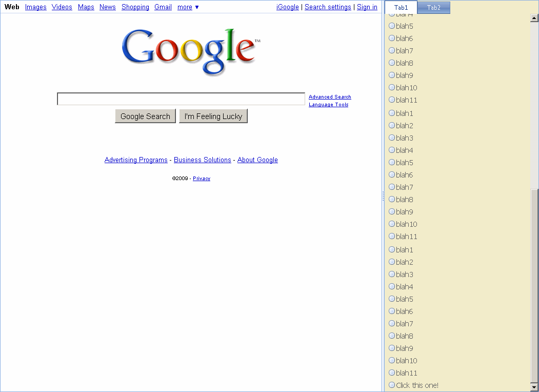Open the Language Tools link
Viewport: 539px width, 392px height.
328,105
